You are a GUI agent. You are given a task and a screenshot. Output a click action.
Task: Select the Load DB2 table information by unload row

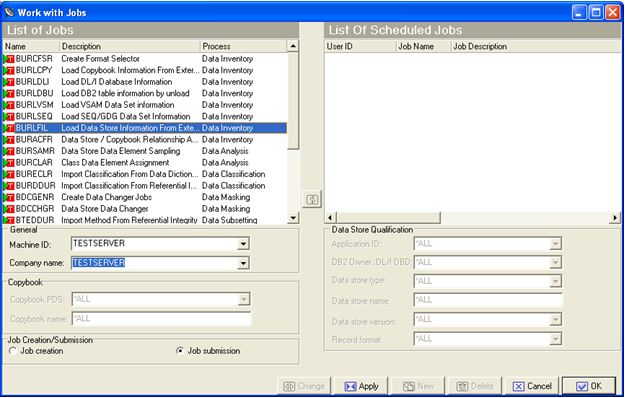tap(145, 94)
